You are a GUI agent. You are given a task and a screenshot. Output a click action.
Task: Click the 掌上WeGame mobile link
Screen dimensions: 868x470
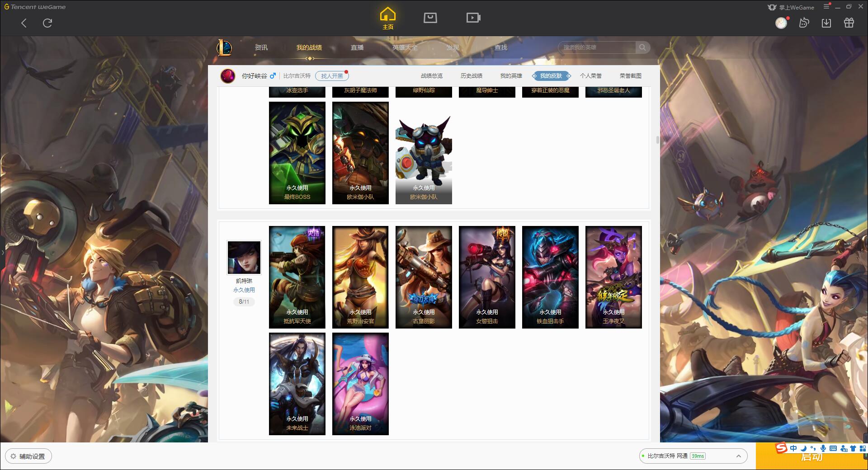pyautogui.click(x=791, y=7)
